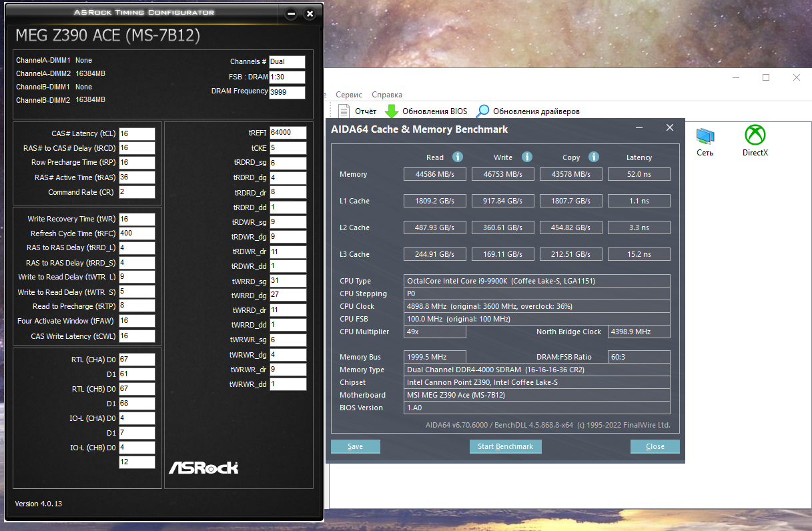Click Обновления драйверов magnifier button
Viewport: 812px width, 531px height.
tap(528, 111)
